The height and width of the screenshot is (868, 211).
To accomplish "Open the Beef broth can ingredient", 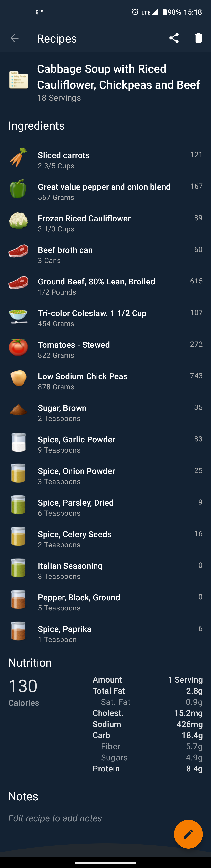I will (x=105, y=255).
